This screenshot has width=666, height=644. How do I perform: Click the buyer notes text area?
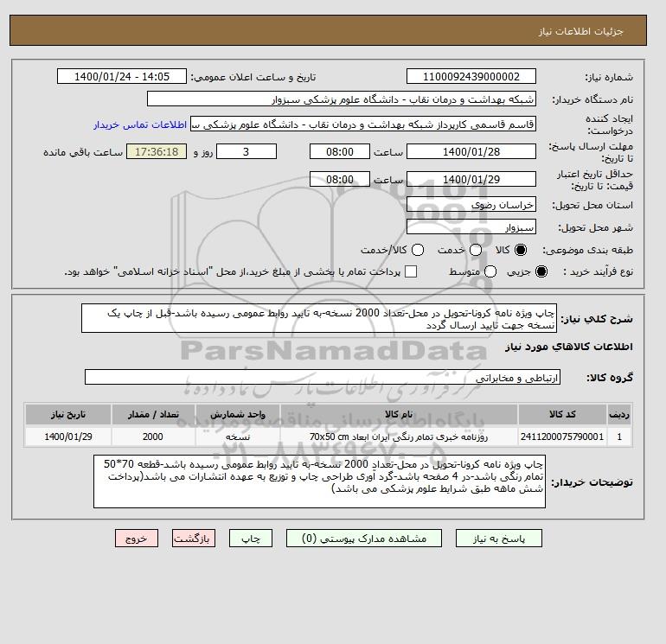319,481
